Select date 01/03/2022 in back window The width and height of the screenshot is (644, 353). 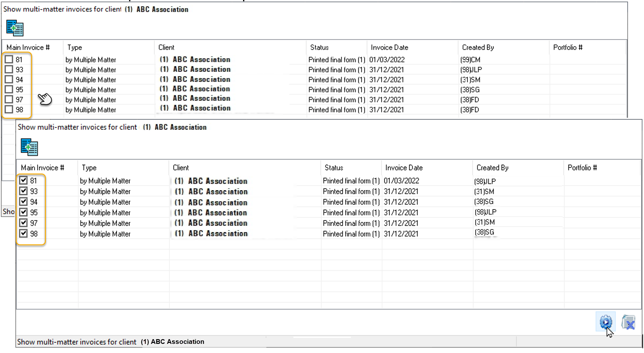pos(387,60)
